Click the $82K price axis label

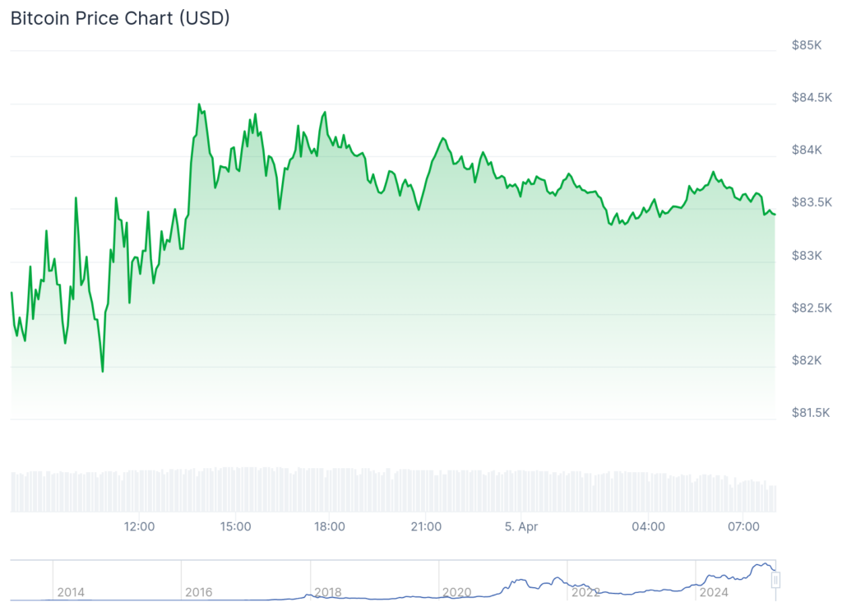(x=807, y=360)
